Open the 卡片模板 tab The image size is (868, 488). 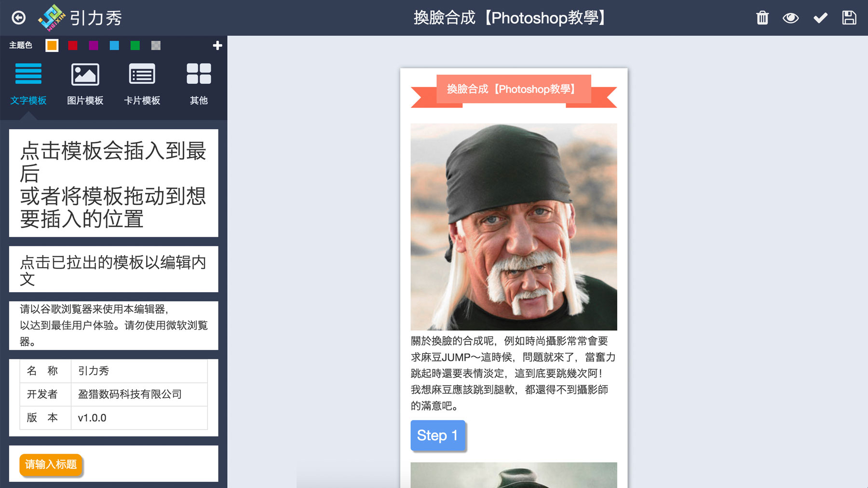[x=142, y=84]
